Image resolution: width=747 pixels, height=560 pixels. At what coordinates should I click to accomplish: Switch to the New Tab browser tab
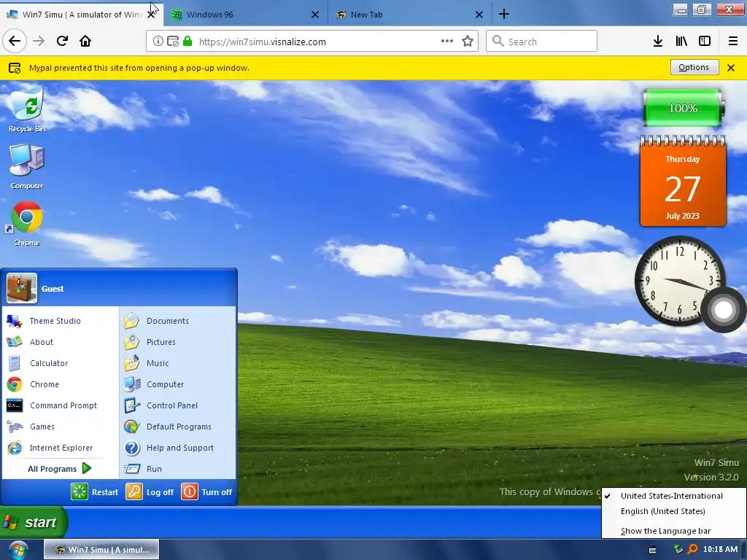(409, 15)
